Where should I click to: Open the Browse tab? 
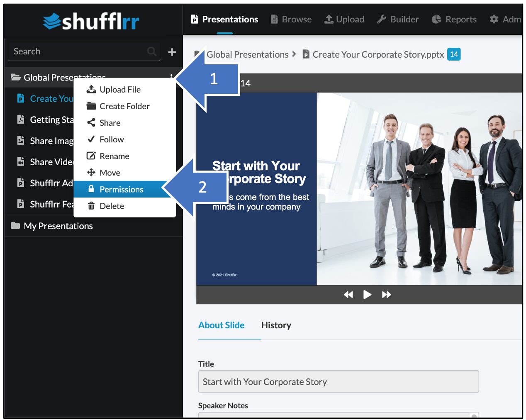[291, 19]
